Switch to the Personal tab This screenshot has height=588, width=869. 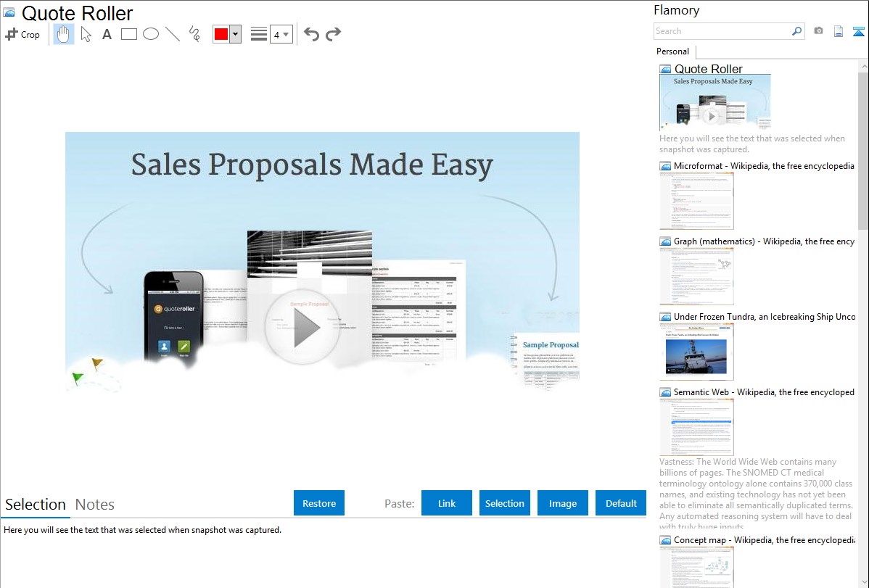pyautogui.click(x=673, y=51)
